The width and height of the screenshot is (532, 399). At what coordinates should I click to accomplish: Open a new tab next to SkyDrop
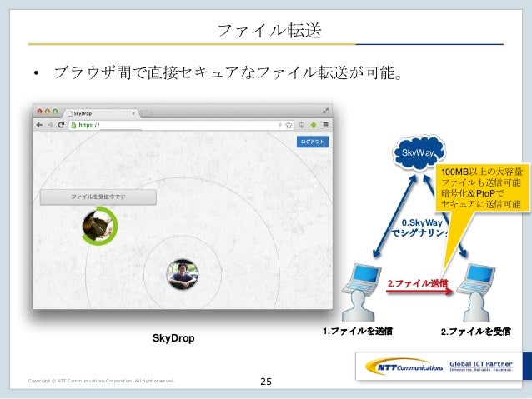coord(146,114)
